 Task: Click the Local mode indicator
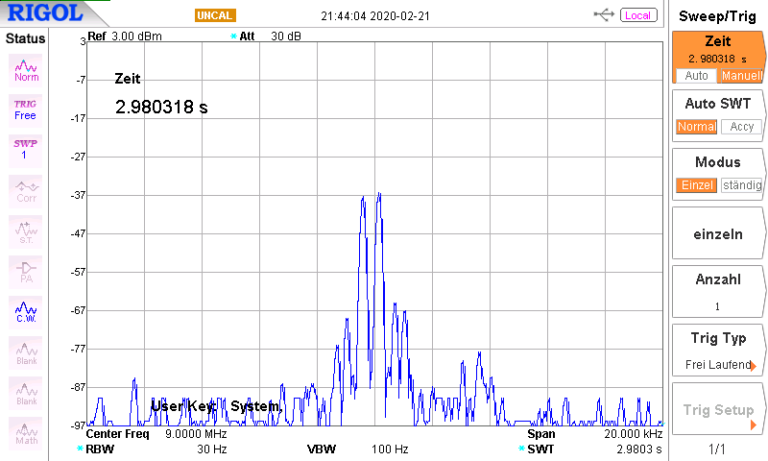(638, 15)
